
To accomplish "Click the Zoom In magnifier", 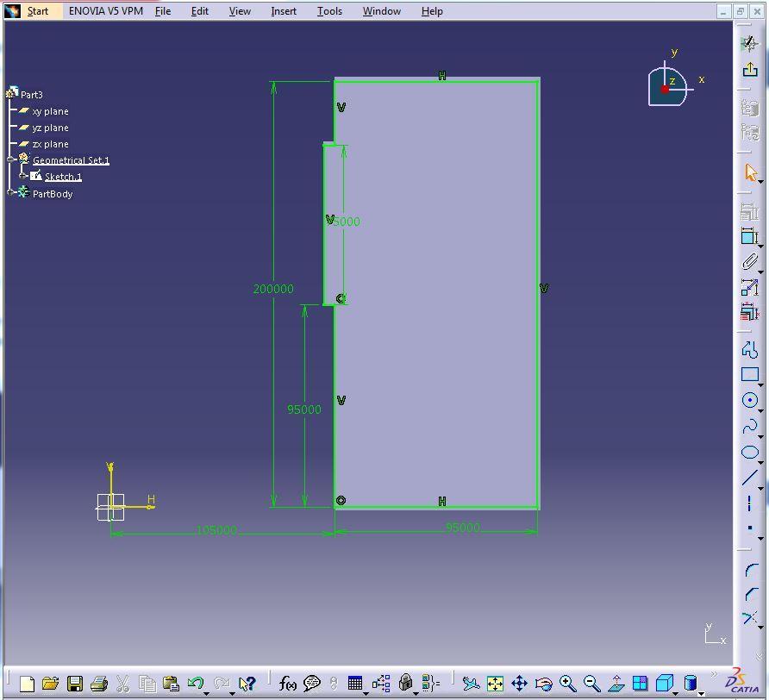I will pos(567,683).
